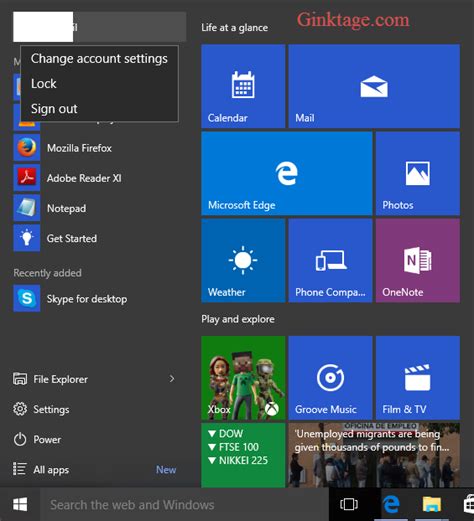Open the Film & TV tile
This screenshot has height=521, width=474.
[418, 378]
